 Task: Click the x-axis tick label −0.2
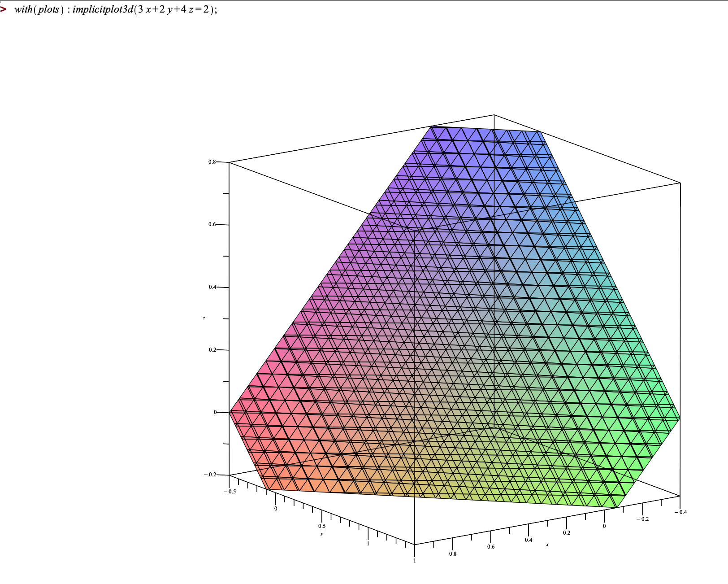642,519
